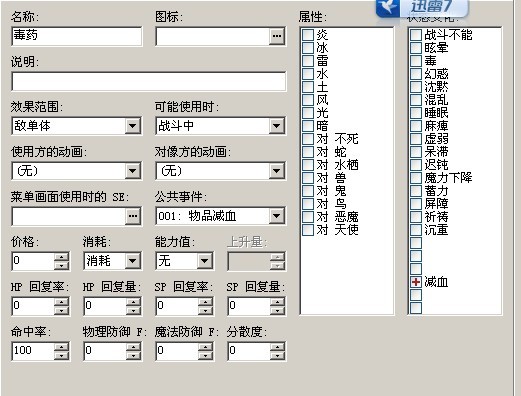521x396 pixels.
Task: Toggle the 对 不死 attribute checkbox
Action: coord(308,139)
